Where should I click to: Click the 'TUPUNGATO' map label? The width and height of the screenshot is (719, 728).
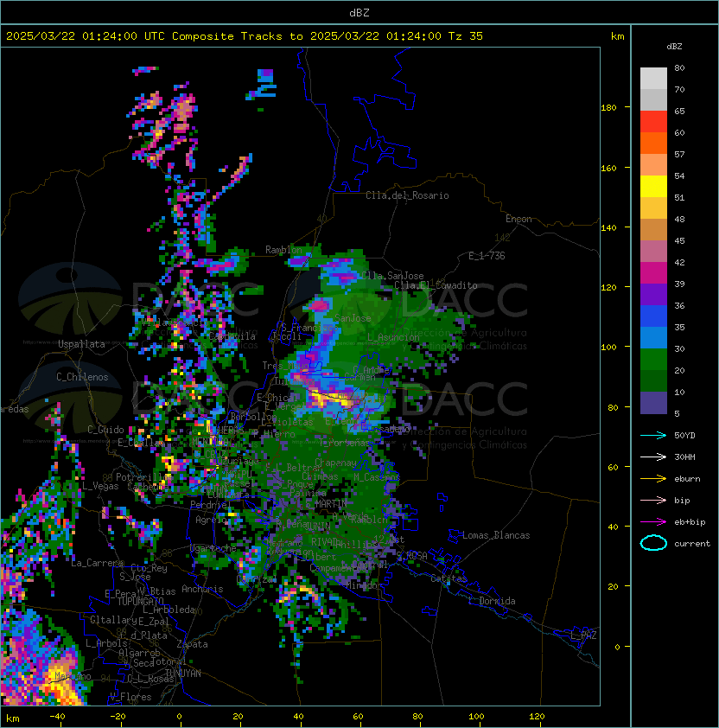(x=140, y=602)
